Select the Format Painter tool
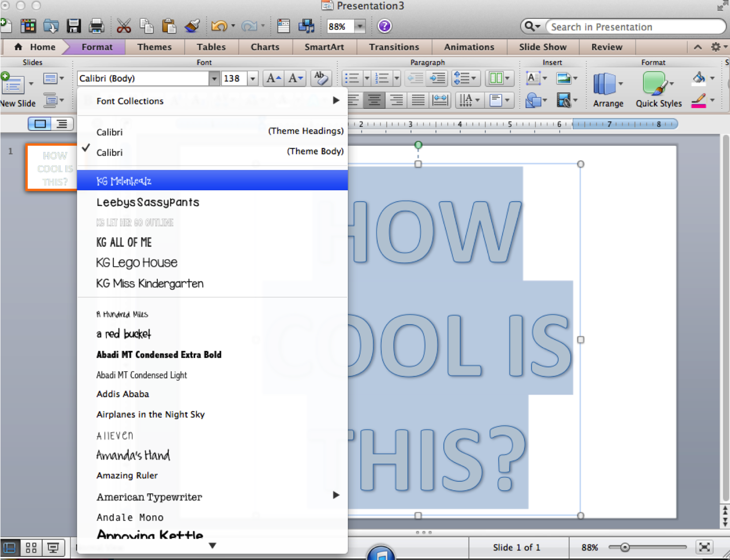Image resolution: width=730 pixels, height=560 pixels. pyautogui.click(x=192, y=26)
